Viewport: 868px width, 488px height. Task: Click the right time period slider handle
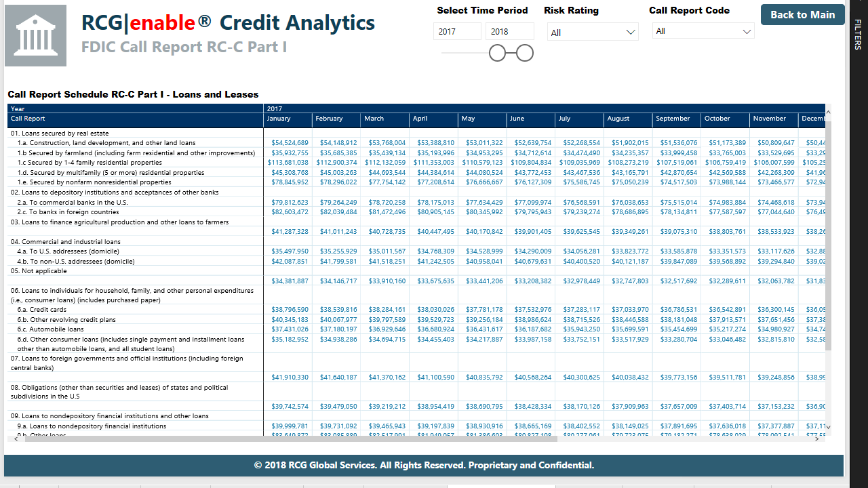click(x=525, y=53)
